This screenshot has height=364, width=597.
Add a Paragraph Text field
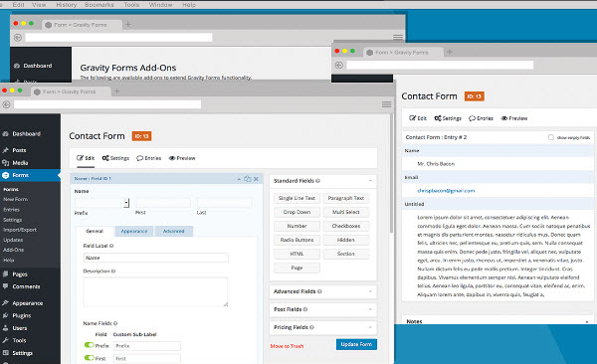[x=345, y=198]
